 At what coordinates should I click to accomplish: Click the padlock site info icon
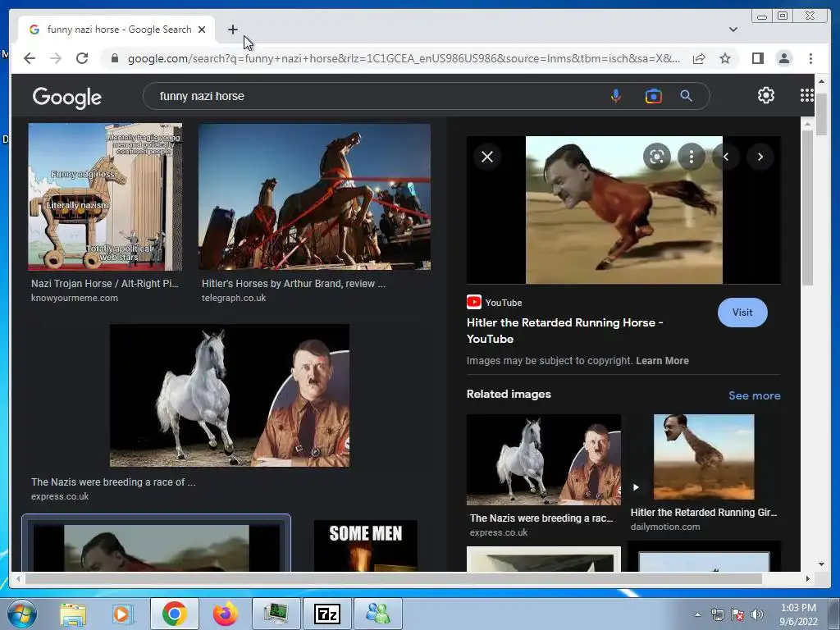coord(114,58)
